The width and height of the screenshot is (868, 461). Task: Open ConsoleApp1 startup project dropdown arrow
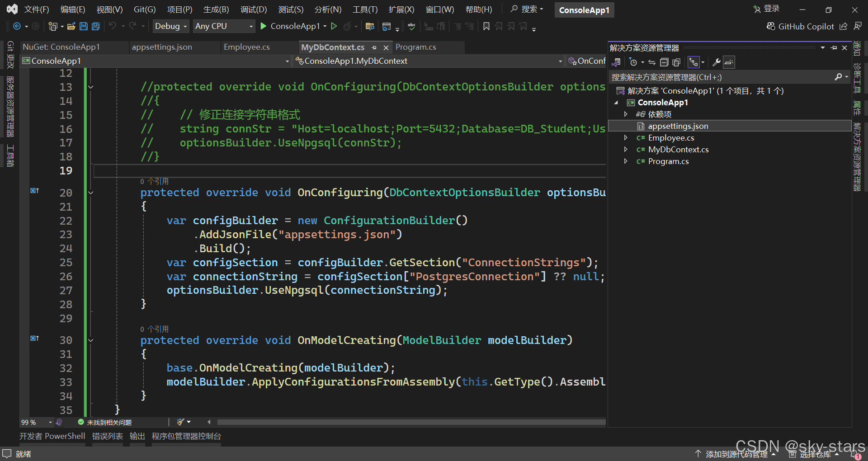point(325,26)
